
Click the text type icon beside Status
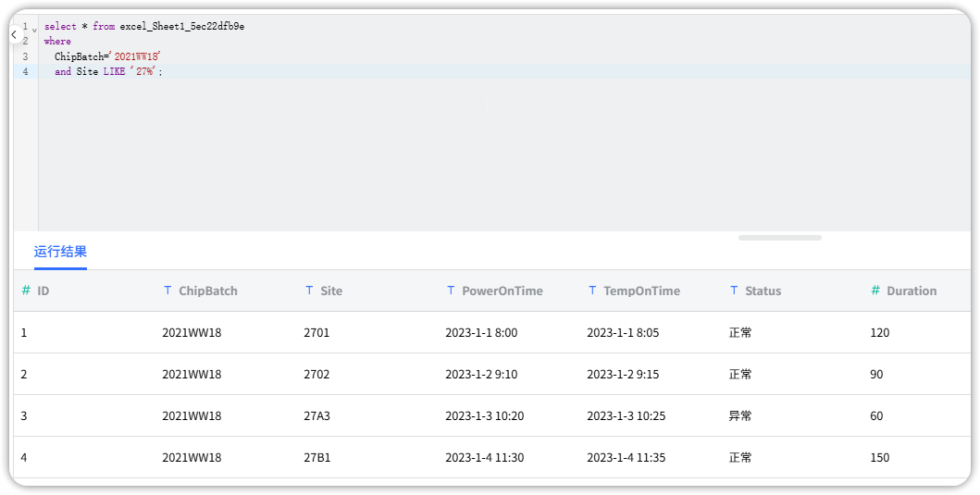point(734,291)
